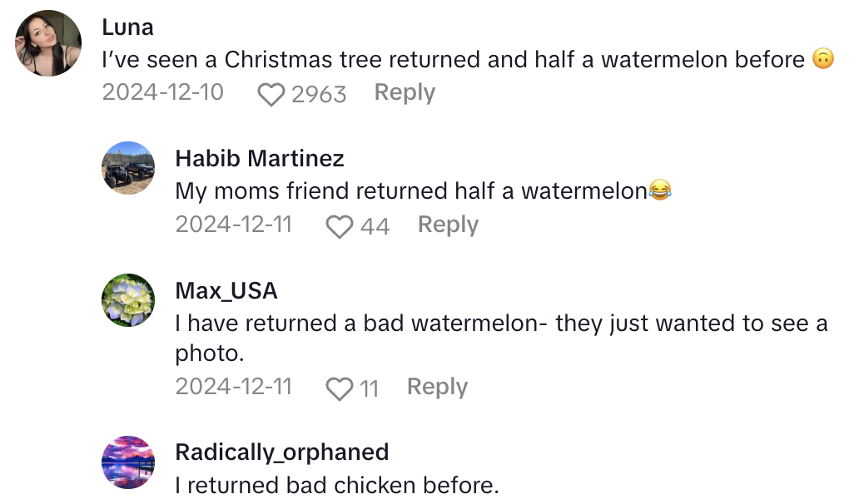Like Luna's Christmas tree comment with the heart
Screen dimensions: 864x504
pyautogui.click(x=271, y=94)
